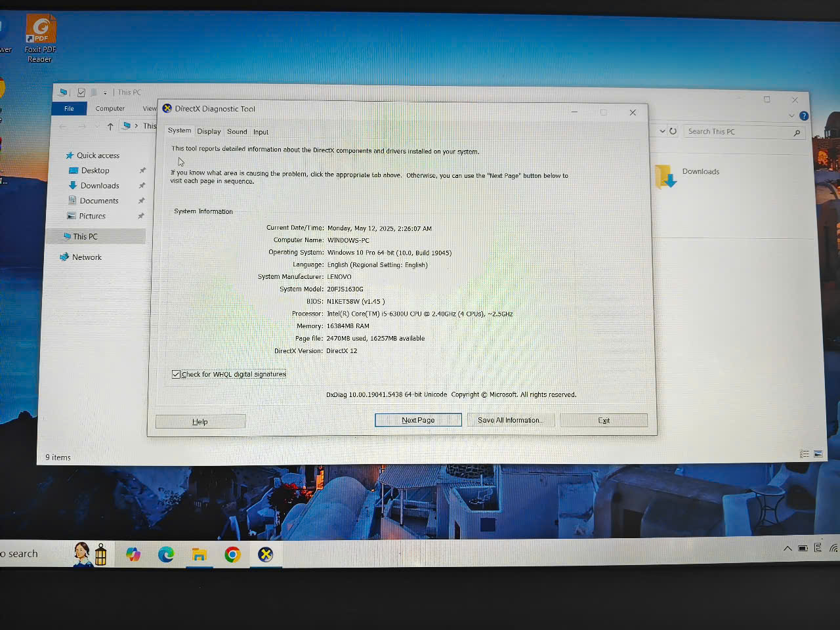Image resolution: width=840 pixels, height=630 pixels.
Task: Switch to the Input tab
Action: 261,132
